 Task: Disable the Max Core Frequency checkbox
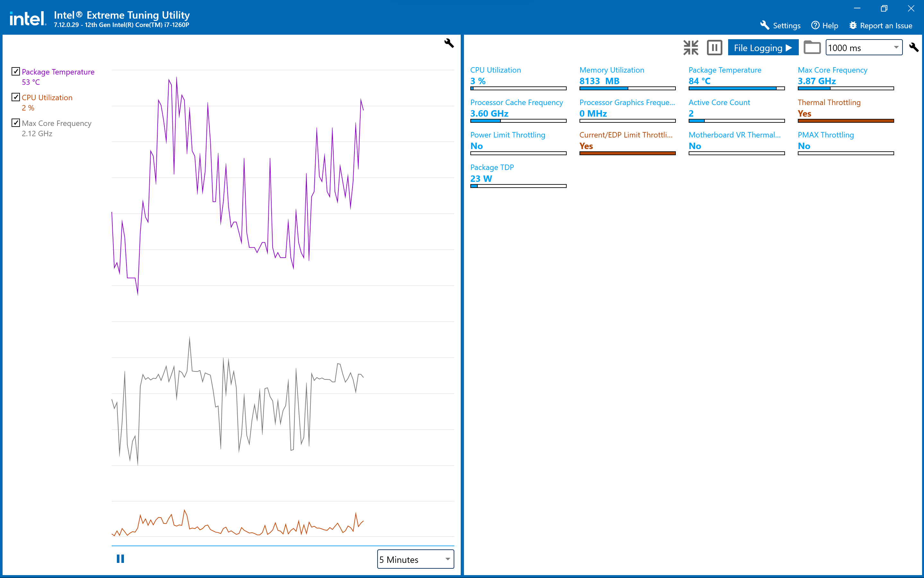pos(16,123)
